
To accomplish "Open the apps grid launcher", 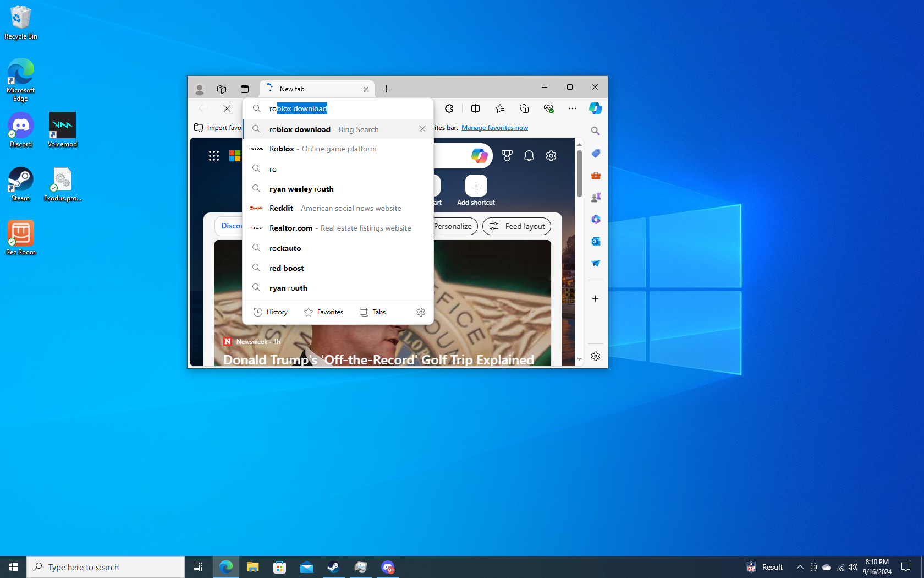I will pyautogui.click(x=214, y=156).
